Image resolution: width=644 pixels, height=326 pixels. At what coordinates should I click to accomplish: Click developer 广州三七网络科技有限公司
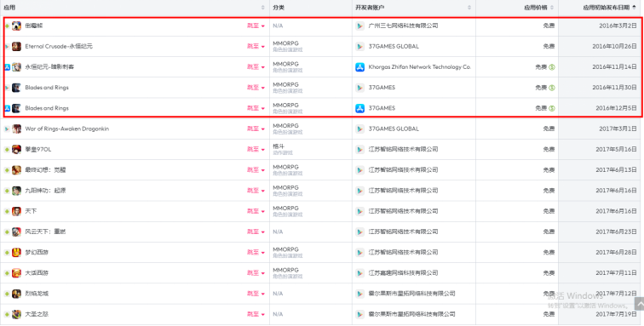(x=403, y=26)
